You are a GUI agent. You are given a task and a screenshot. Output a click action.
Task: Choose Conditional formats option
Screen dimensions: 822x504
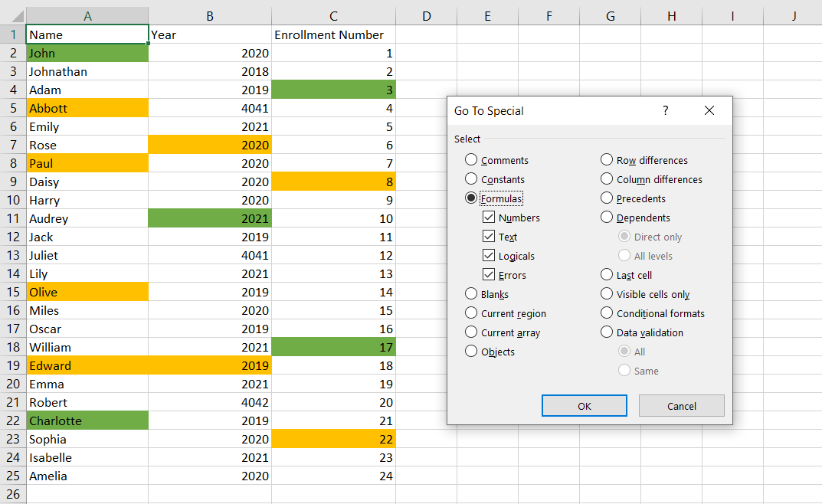tap(652, 313)
